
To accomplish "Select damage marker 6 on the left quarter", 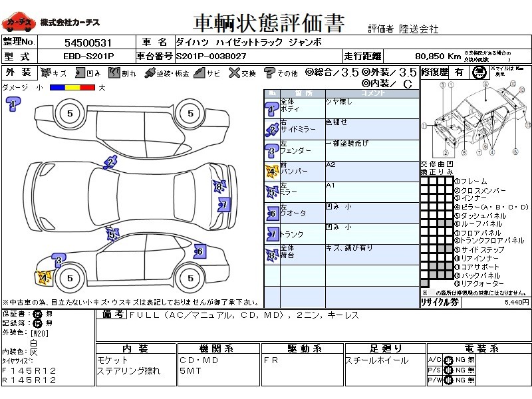I will (200, 251).
